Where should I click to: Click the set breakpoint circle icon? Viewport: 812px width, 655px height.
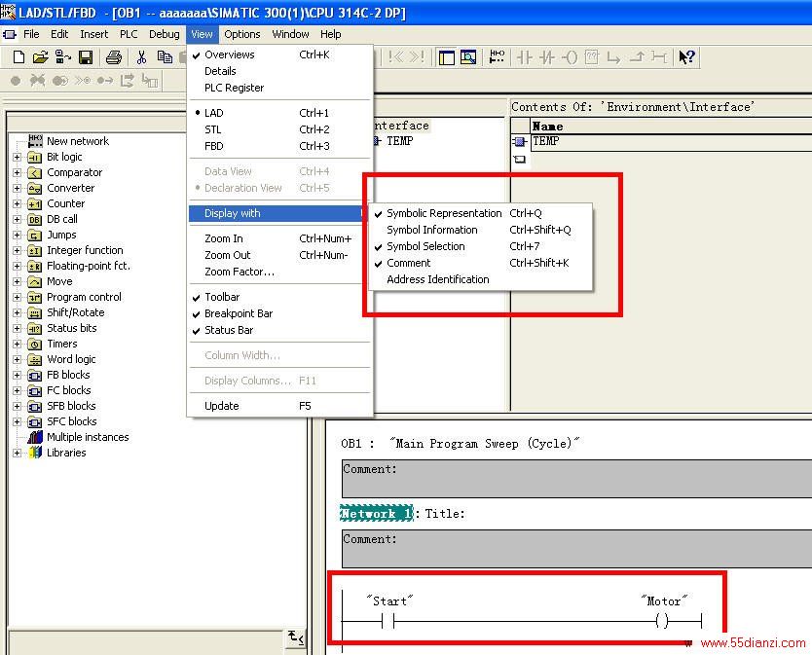[16, 81]
